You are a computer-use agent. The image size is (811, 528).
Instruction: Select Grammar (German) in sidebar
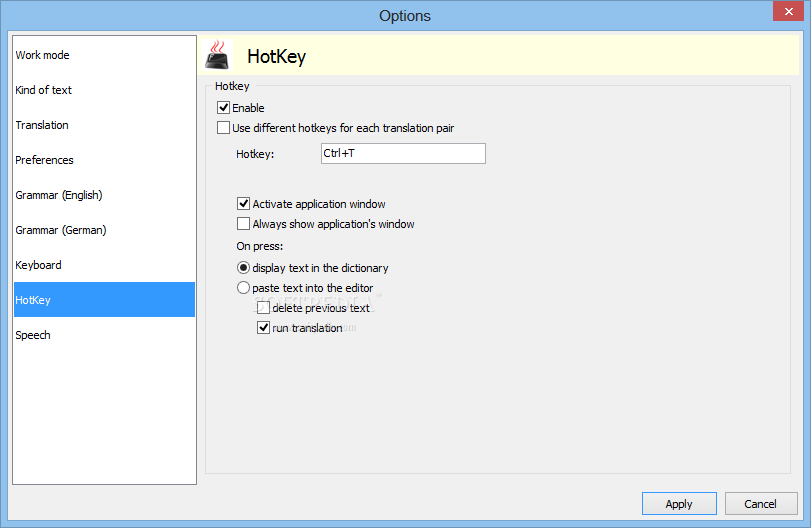104,230
